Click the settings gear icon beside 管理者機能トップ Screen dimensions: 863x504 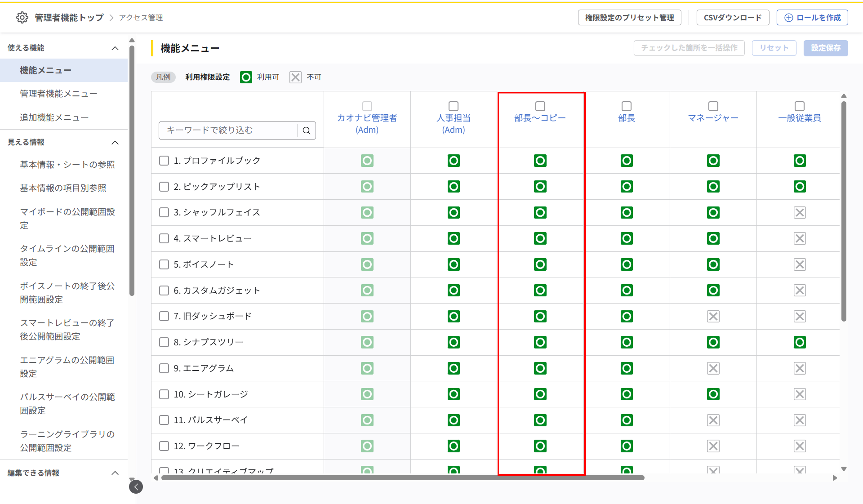(x=22, y=17)
